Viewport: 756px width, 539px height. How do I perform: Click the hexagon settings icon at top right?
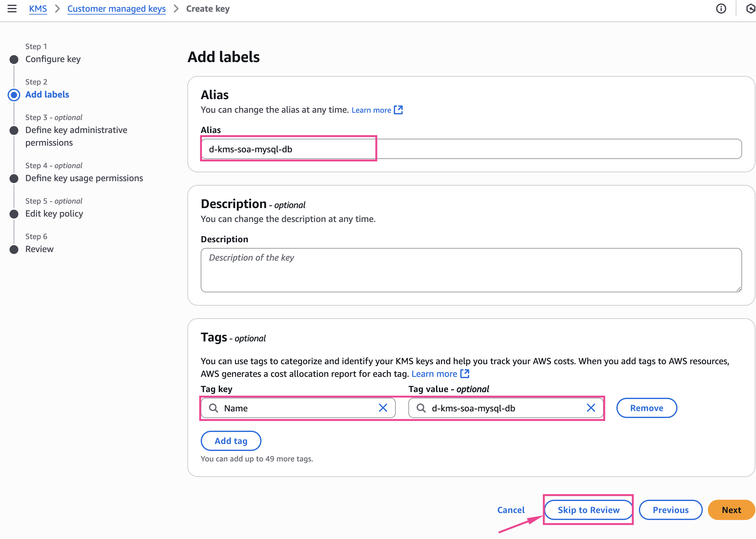751,9
